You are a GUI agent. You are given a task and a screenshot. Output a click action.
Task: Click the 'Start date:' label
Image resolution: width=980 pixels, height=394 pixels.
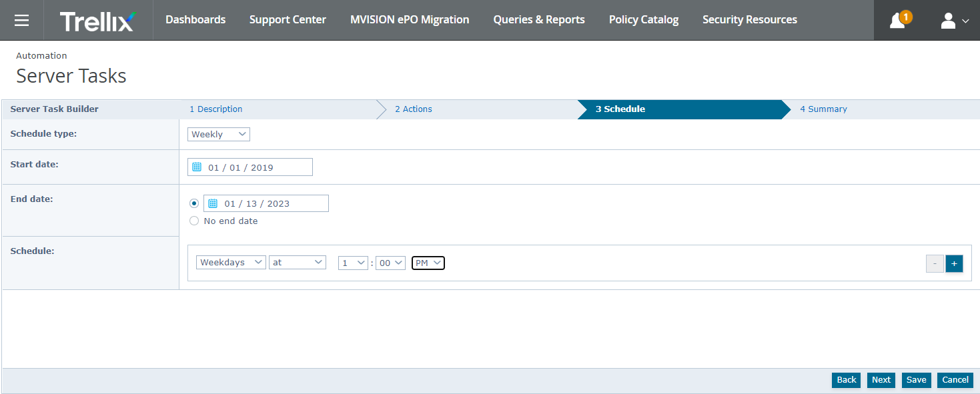35,163
